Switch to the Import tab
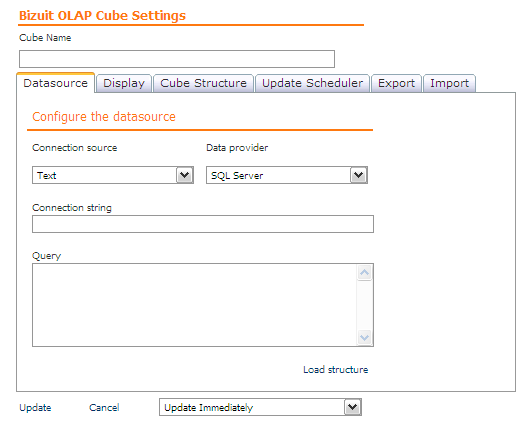528x423 pixels. (x=450, y=83)
